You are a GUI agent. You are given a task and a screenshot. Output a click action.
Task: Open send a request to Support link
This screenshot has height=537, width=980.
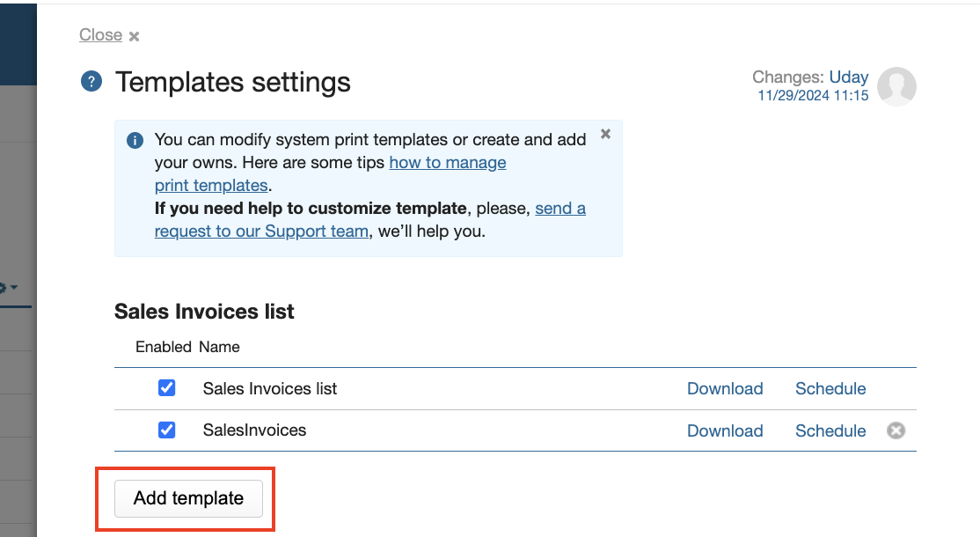tap(370, 219)
